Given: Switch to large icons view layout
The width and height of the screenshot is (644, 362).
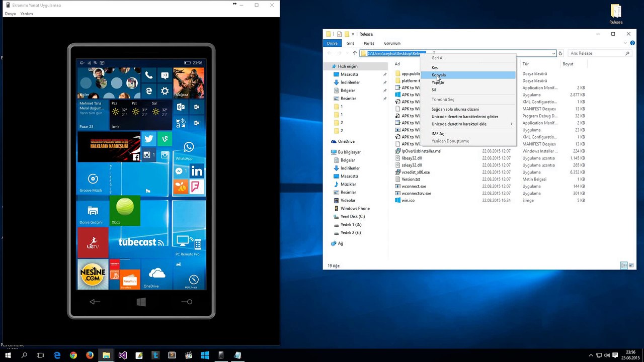Looking at the screenshot, I should coord(631,265).
